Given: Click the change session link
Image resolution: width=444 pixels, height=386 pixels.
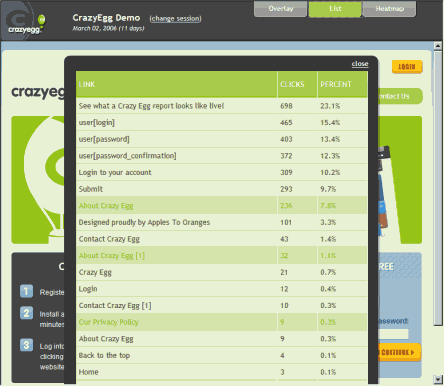Looking at the screenshot, I should (x=175, y=19).
